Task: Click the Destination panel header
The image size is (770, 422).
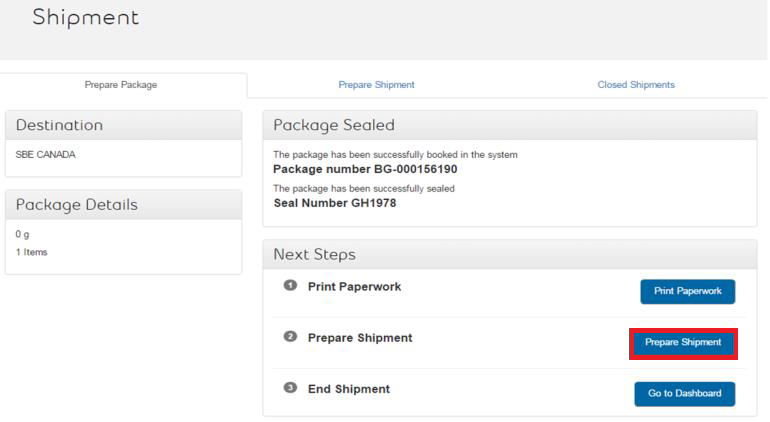Action: (x=60, y=125)
